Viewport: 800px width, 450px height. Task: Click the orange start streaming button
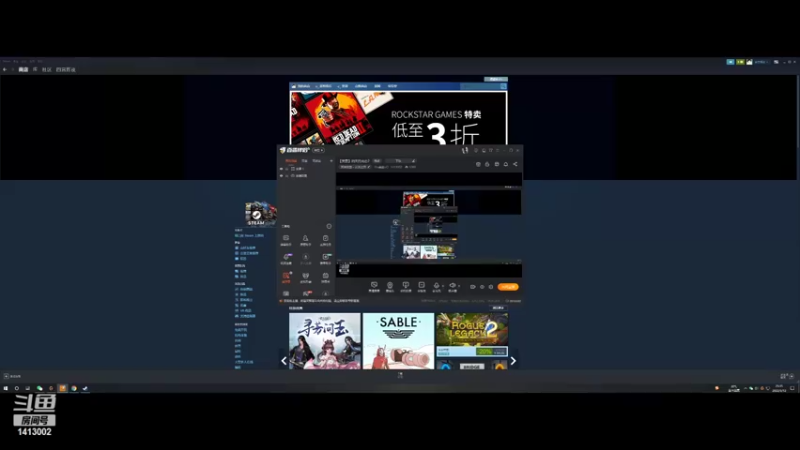pos(508,287)
